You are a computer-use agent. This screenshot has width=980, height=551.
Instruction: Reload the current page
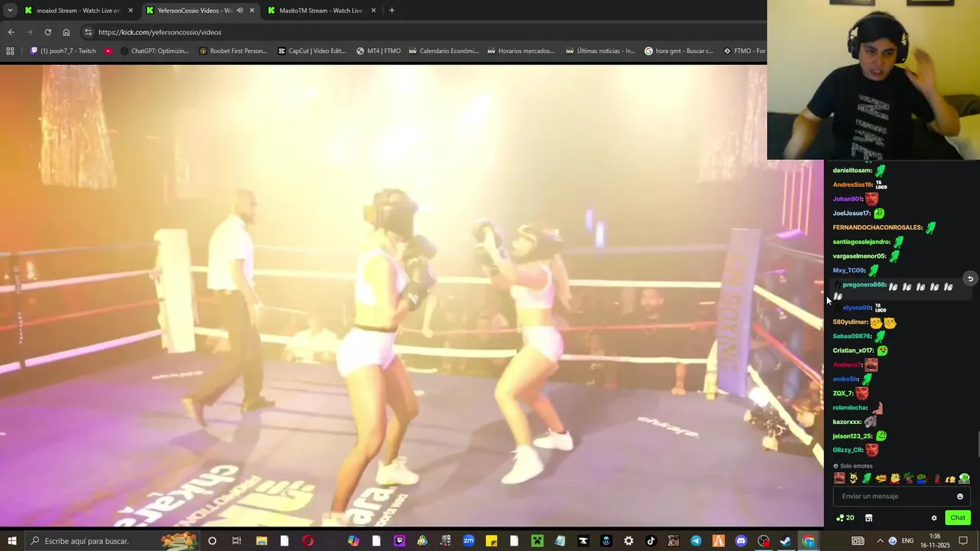(47, 32)
